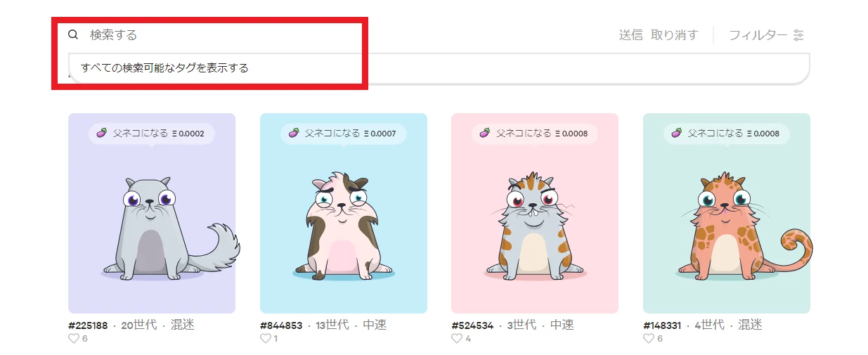Image resolution: width=868 pixels, height=355 pixels.
Task: Like kitty #148331 with the heart icon
Action: pos(649,339)
